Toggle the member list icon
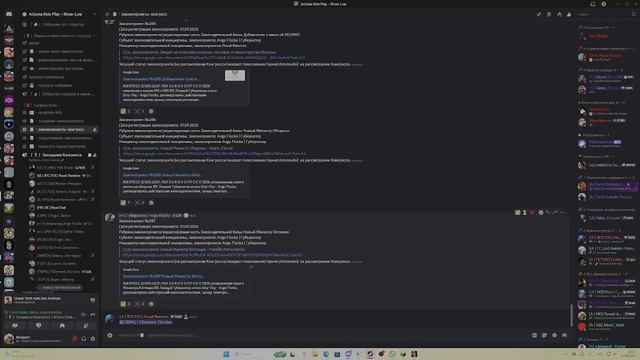The height and width of the screenshot is (360, 640). click(x=569, y=14)
